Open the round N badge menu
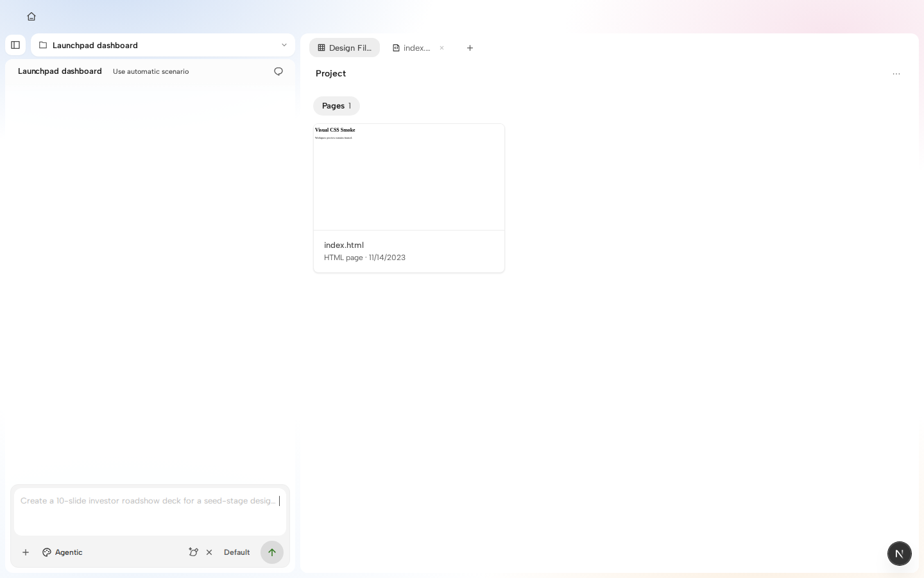924x578 pixels. point(900,554)
